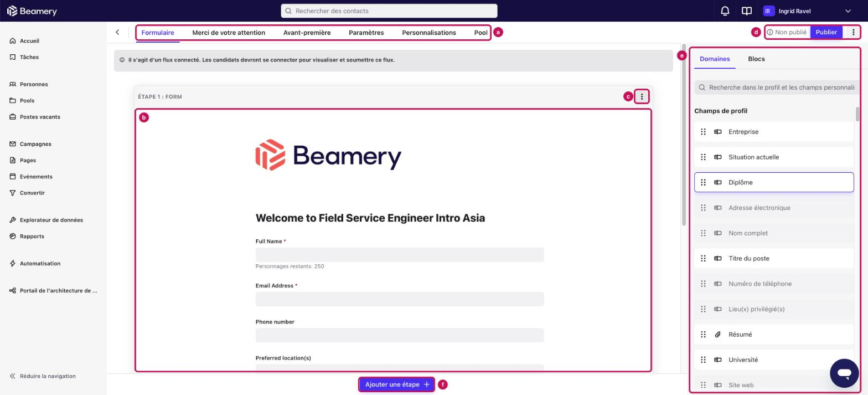The image size is (868, 395).
Task: Switch to the Blocs tab
Action: tap(756, 59)
